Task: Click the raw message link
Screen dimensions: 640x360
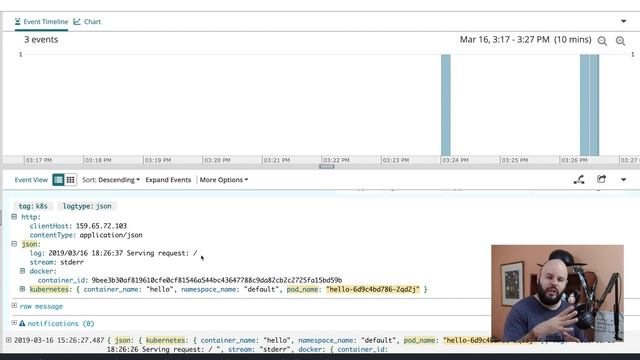Action: point(41,306)
